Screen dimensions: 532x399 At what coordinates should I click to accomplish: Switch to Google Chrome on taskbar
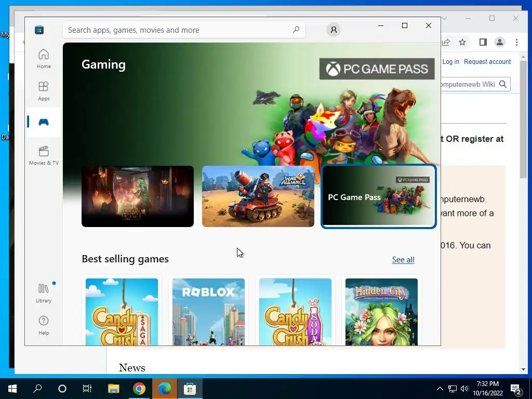tap(139, 389)
